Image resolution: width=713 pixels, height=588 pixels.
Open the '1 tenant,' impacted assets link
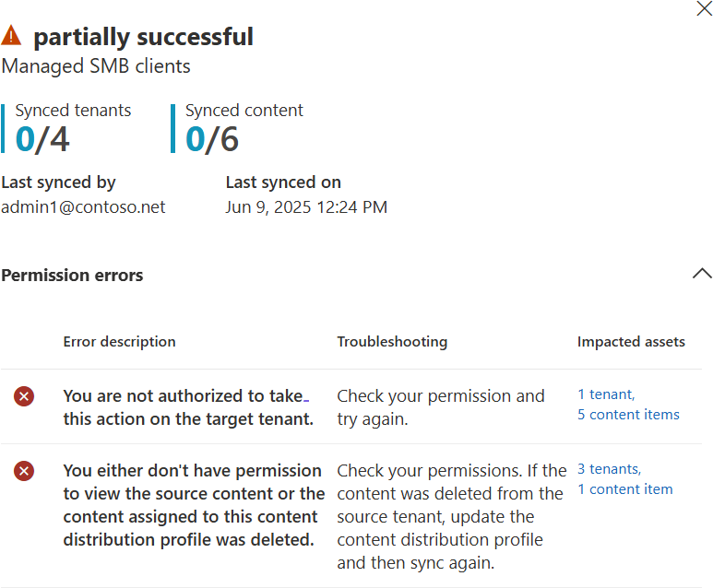click(x=606, y=394)
